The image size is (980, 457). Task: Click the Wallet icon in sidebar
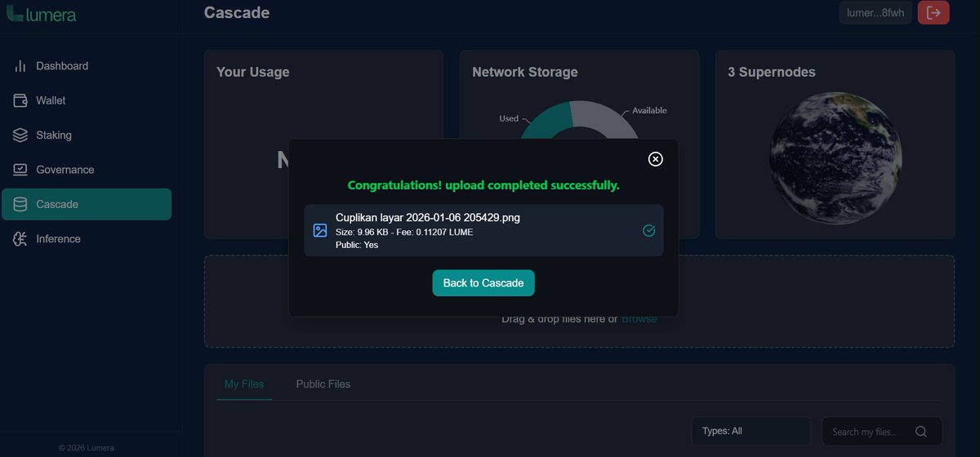coord(20,100)
